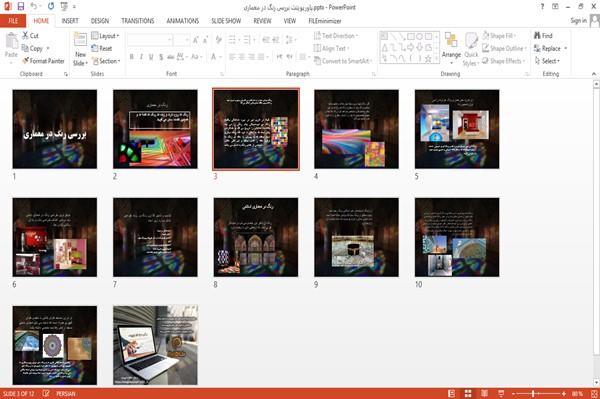Toggle Italic formatting

pos(141,57)
